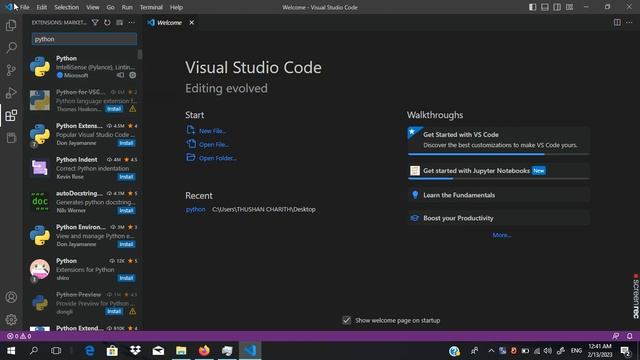Image resolution: width=640 pixels, height=360 pixels.
Task: Open the Search view in activity bar
Action: [11, 47]
